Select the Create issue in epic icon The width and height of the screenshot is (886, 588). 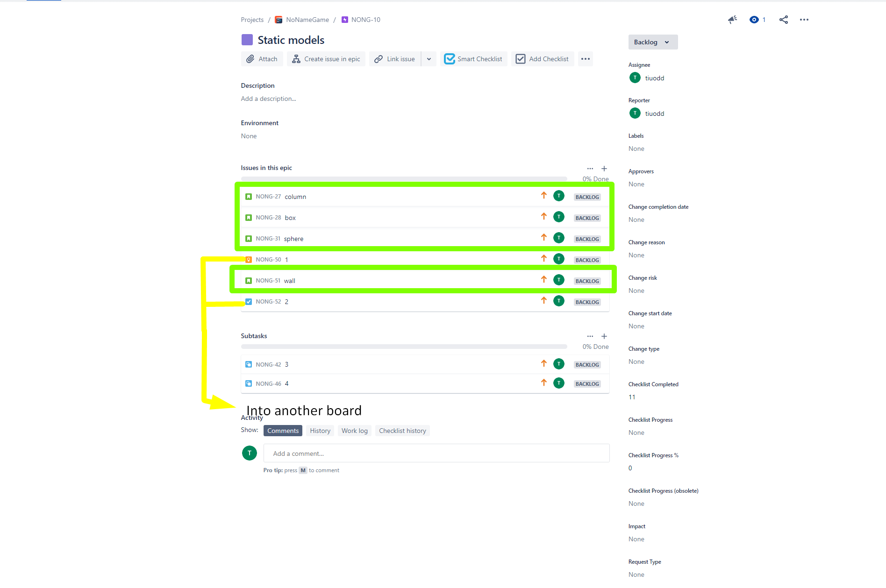296,59
